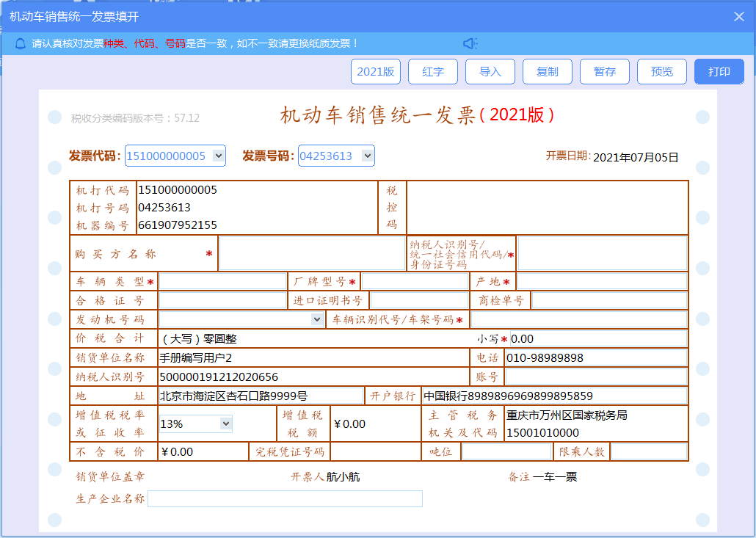The image size is (756, 538).
Task: Expand the 发动机号码 dropdown arrow
Action: tap(317, 319)
